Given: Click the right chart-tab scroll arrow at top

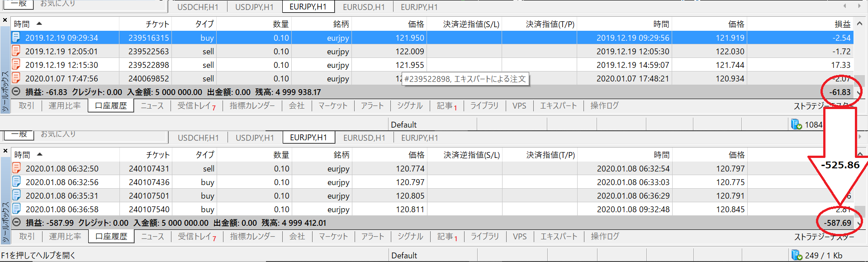Looking at the screenshot, I should [x=859, y=6].
